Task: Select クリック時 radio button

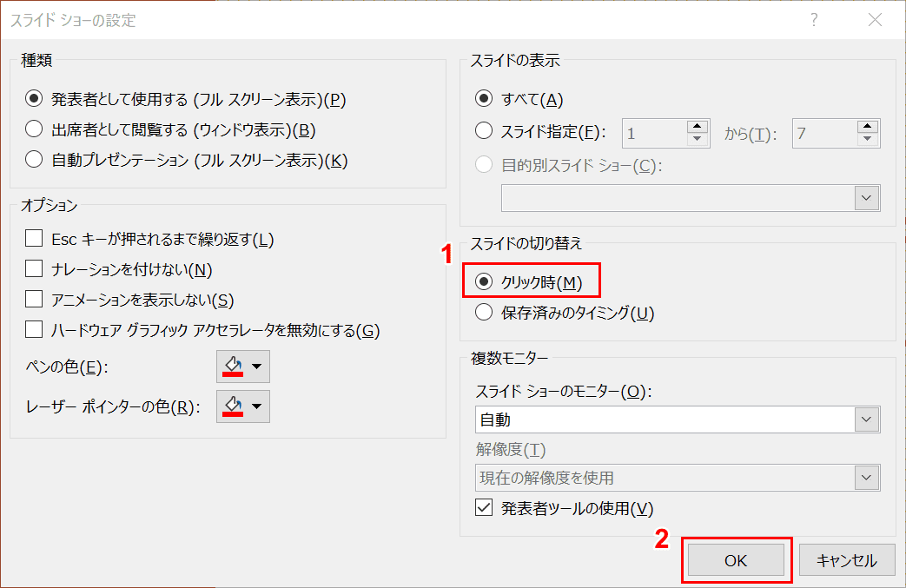Action: tap(484, 281)
